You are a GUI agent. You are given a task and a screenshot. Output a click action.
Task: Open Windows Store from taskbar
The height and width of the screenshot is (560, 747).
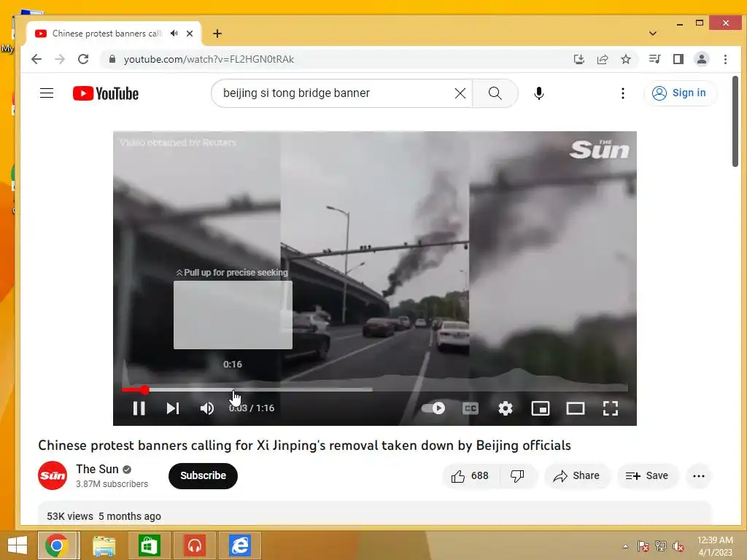click(x=149, y=545)
